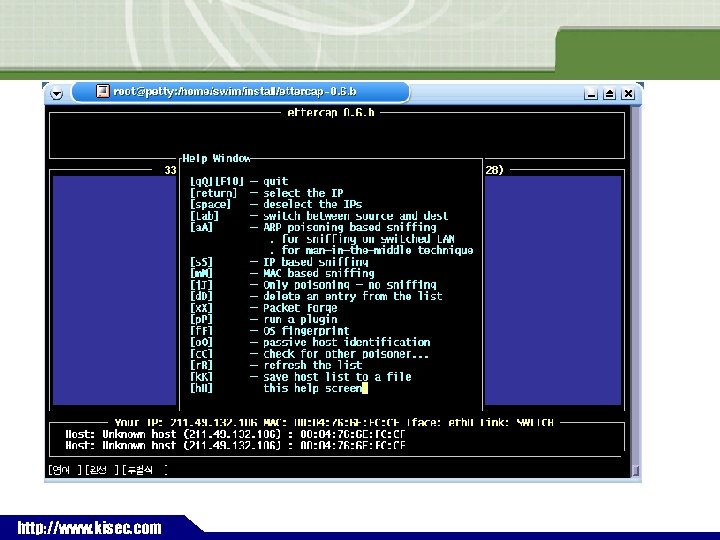Select the '[qQ][F10] - quit' help line

pyautogui.click(x=239, y=181)
